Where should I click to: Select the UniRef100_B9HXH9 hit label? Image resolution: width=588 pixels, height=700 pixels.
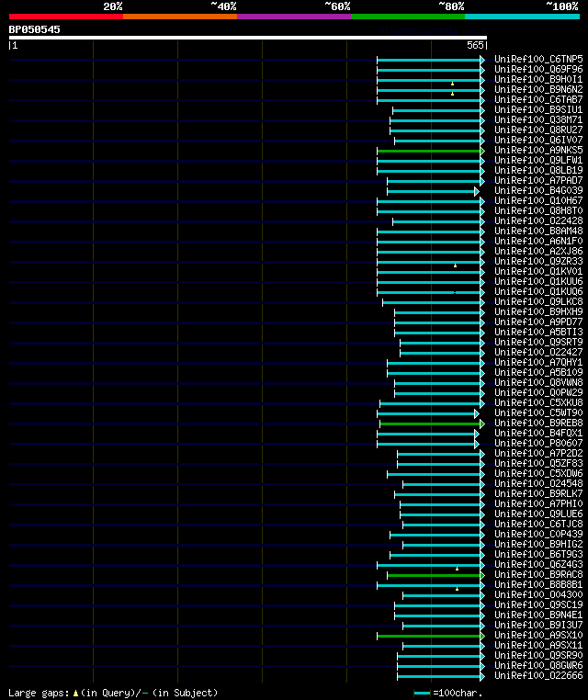pyautogui.click(x=538, y=311)
